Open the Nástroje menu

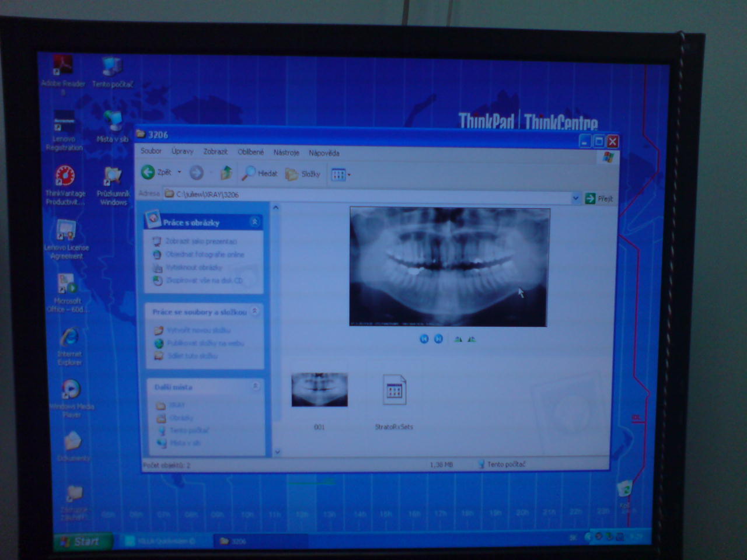(x=286, y=153)
